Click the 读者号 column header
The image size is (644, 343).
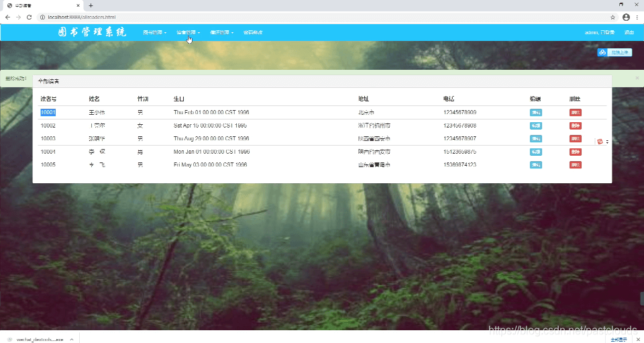coord(48,99)
